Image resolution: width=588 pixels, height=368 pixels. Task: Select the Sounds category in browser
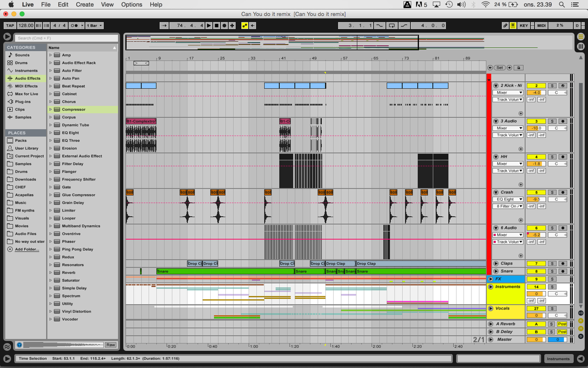[22, 55]
